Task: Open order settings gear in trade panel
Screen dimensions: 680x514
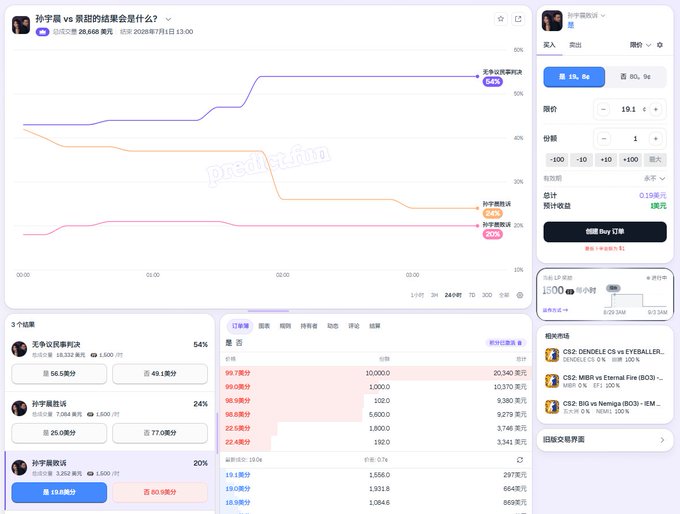Action: [660, 45]
